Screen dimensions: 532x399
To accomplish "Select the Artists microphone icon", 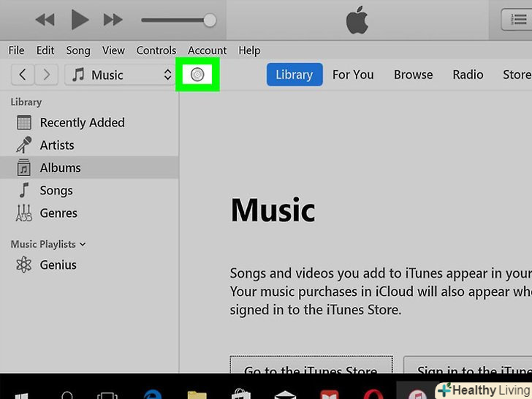I will (23, 145).
